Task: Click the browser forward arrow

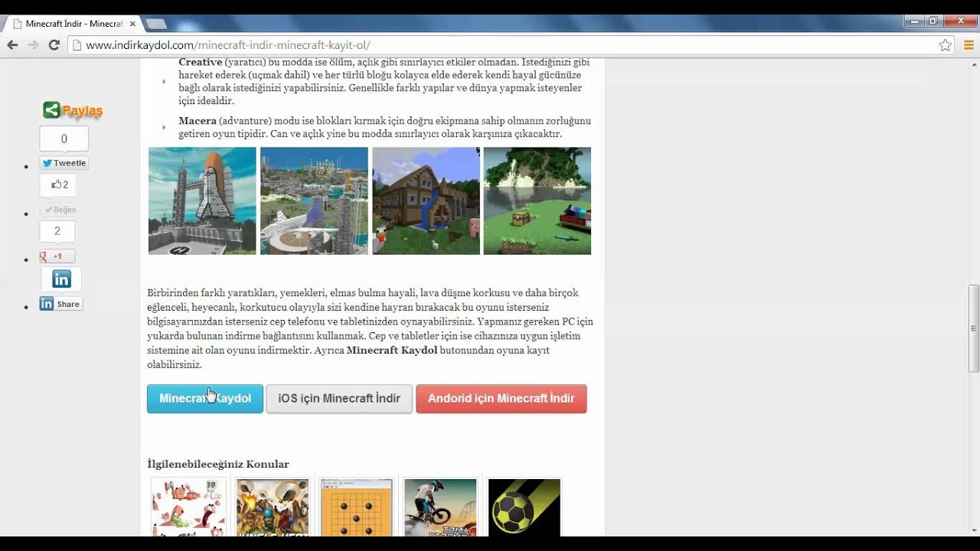Action: (33, 45)
